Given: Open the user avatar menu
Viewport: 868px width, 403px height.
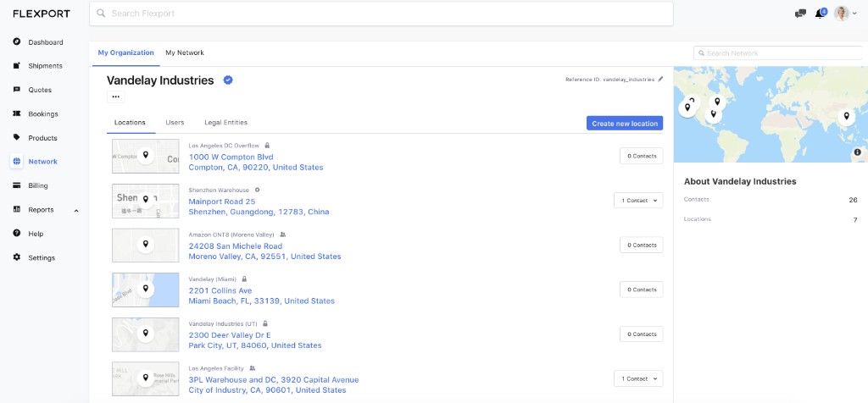Looking at the screenshot, I should click(842, 14).
